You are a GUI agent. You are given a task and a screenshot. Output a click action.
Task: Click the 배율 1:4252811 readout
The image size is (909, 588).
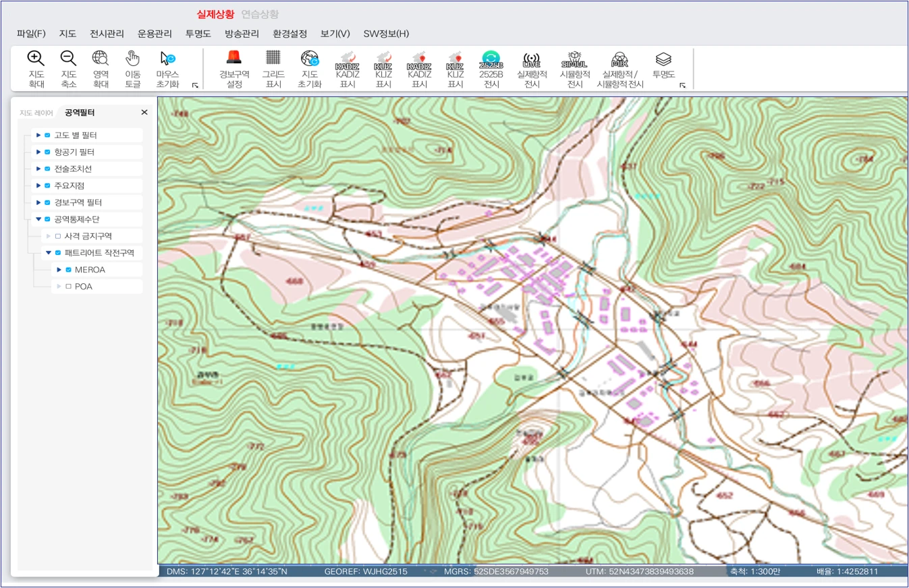[x=848, y=571]
